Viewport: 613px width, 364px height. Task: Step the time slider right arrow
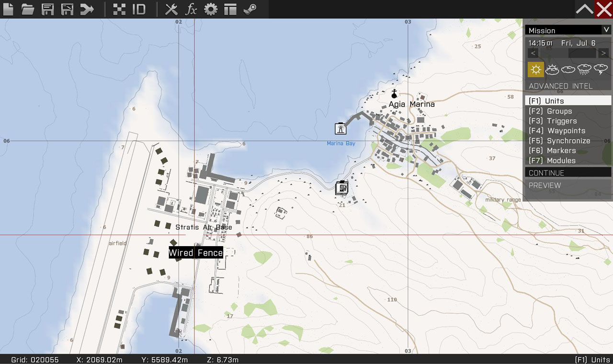(x=603, y=53)
